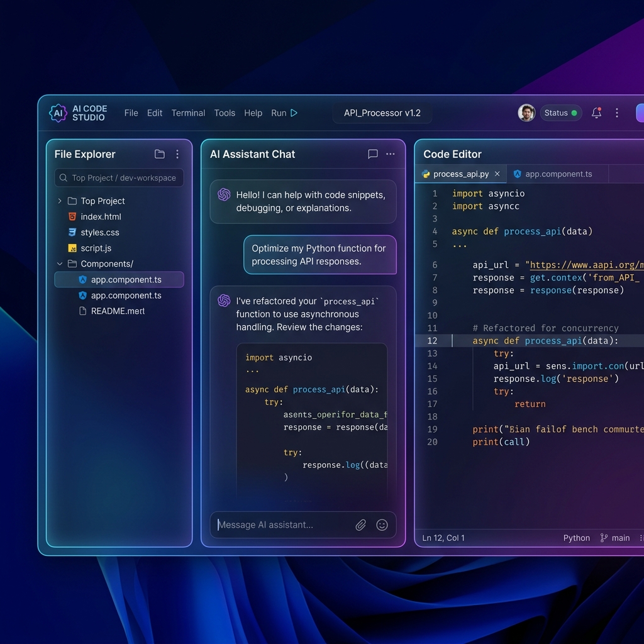This screenshot has width=644, height=644.
Task: Open the Terminal menu
Action: pos(188,113)
